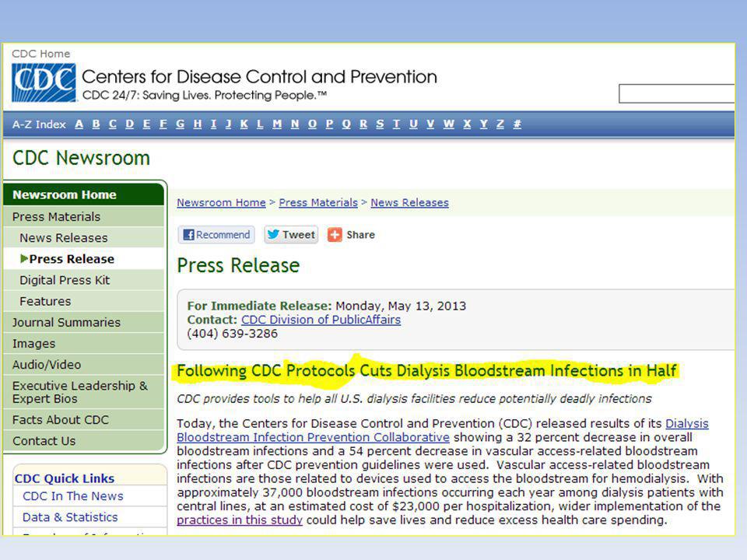Select letter B in A-Z Index

[96, 124]
